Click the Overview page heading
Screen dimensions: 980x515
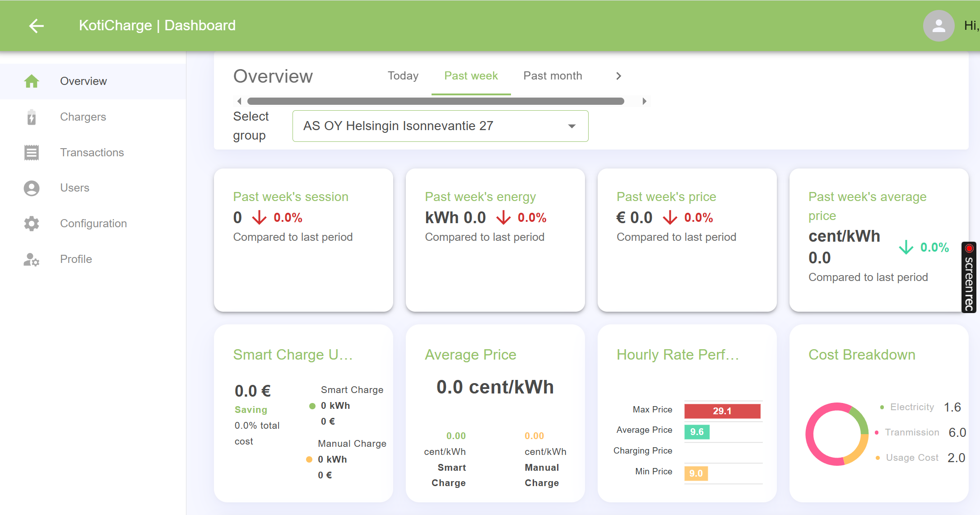273,76
